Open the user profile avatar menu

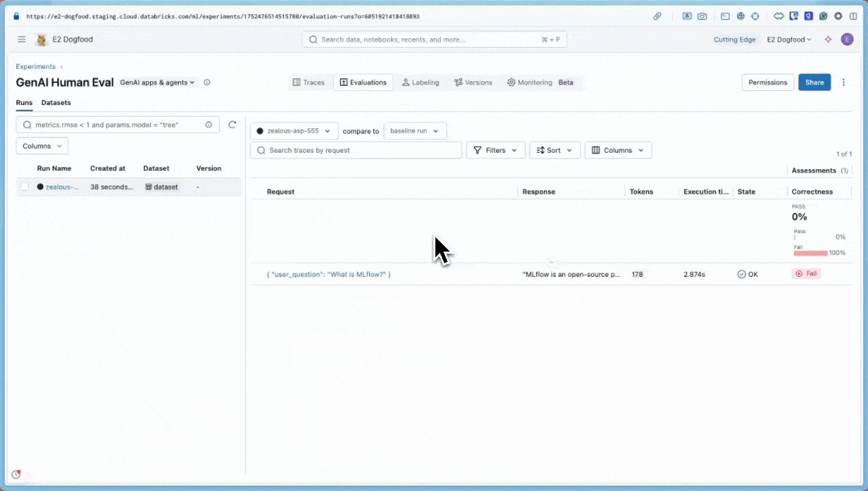(x=848, y=40)
